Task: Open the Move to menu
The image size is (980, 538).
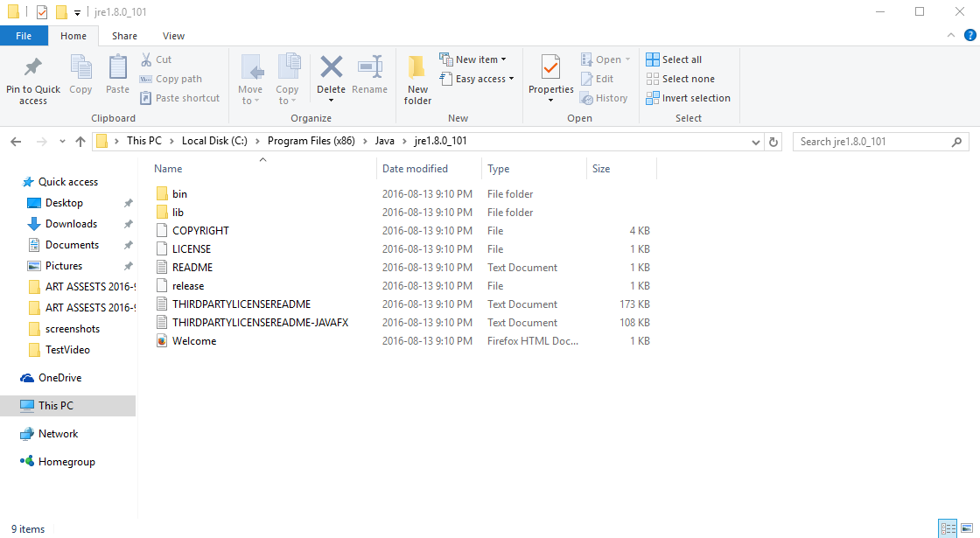Action: 250,80
